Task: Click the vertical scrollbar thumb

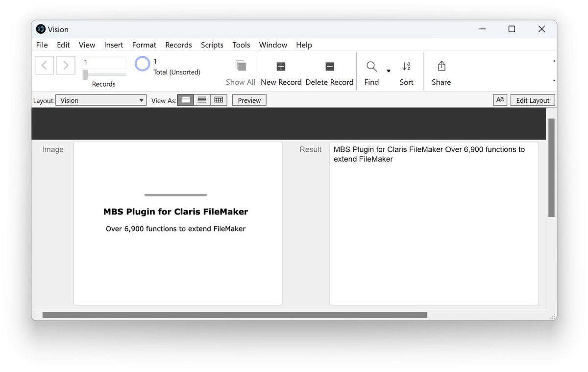Action: (551, 168)
